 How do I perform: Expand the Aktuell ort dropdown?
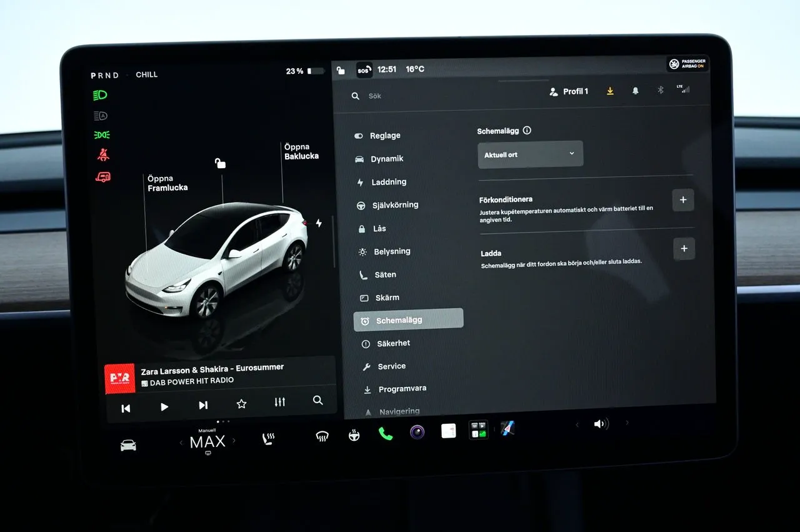point(530,154)
